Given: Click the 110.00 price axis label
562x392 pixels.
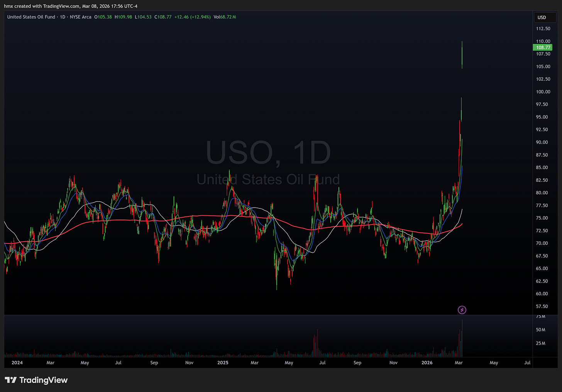Looking at the screenshot, I should [x=543, y=41].
